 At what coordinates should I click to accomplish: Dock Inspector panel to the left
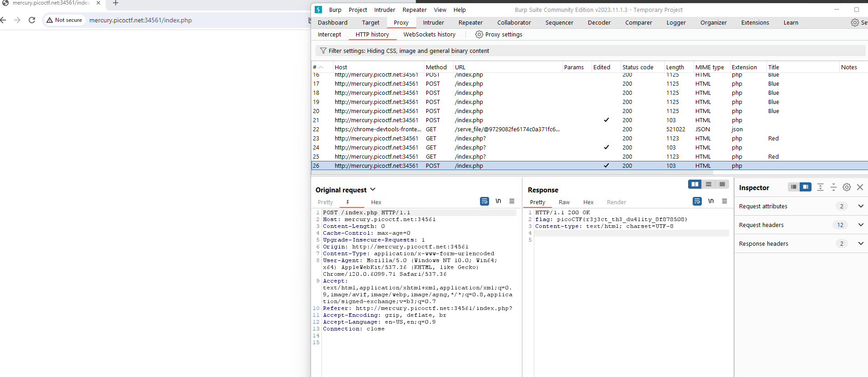click(794, 187)
